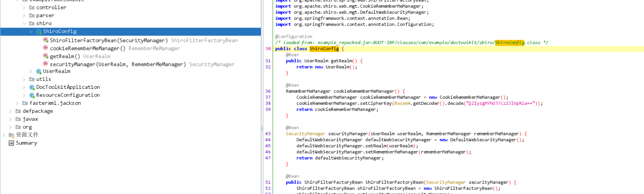The height and width of the screenshot is (194, 644).
Task: Click Base64 reference on line 38
Action: (x=402, y=103)
